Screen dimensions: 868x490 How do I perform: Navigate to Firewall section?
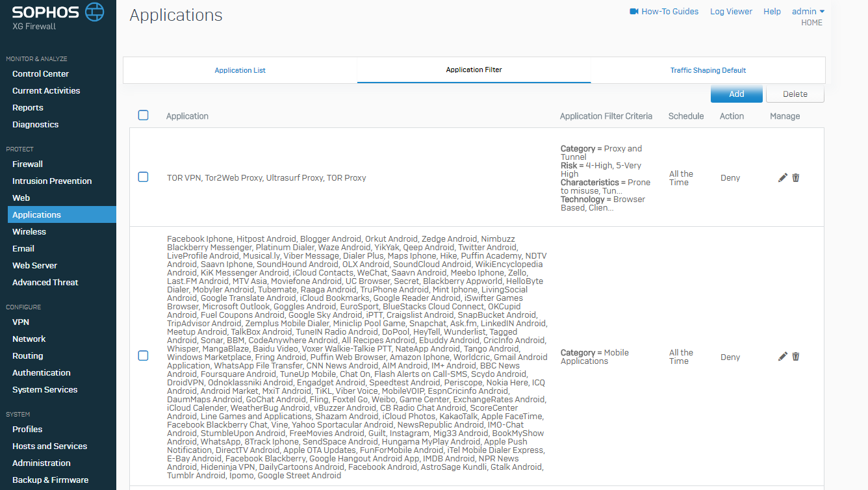point(27,164)
